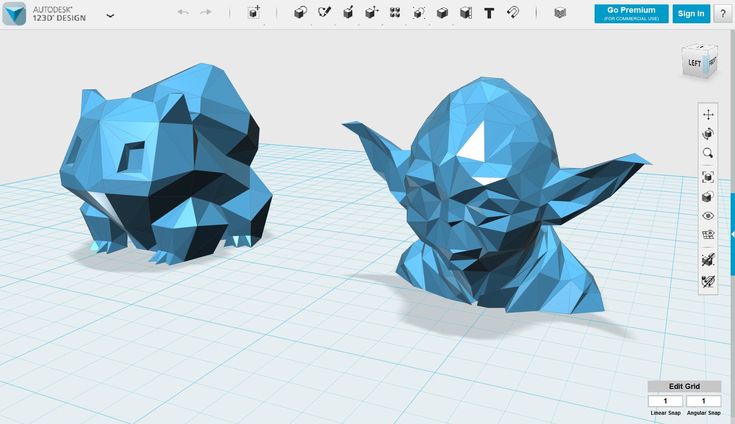Viewport: 735px width, 424px height.
Task: Open help with the question mark button
Action: tap(723, 14)
